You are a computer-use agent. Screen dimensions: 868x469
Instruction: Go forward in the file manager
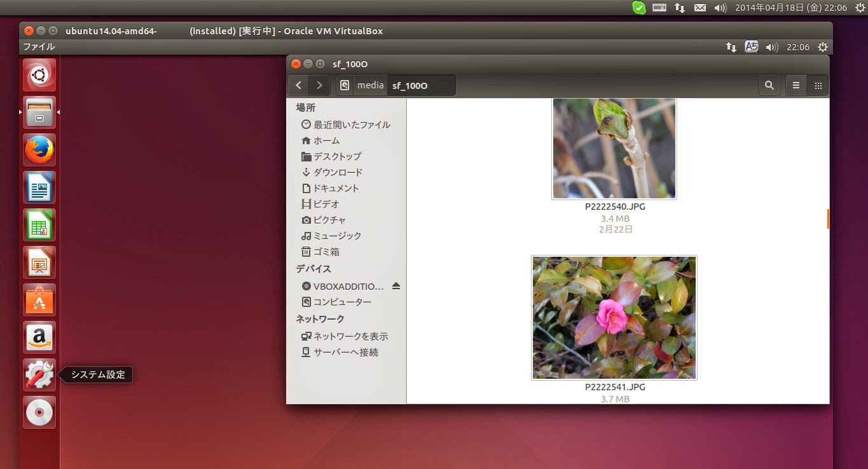click(319, 85)
